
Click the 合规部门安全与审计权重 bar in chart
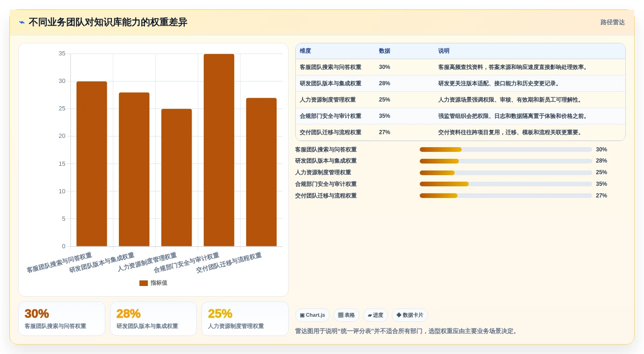219,150
